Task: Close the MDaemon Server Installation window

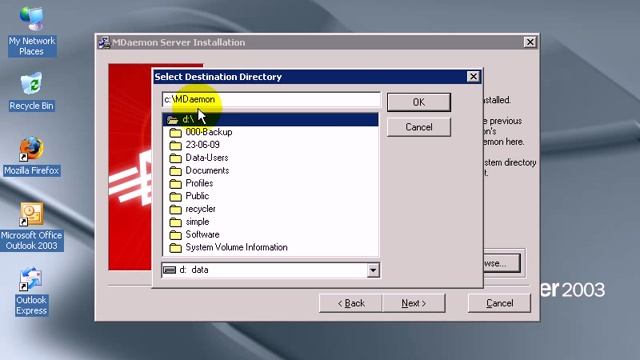Action: coord(530,42)
